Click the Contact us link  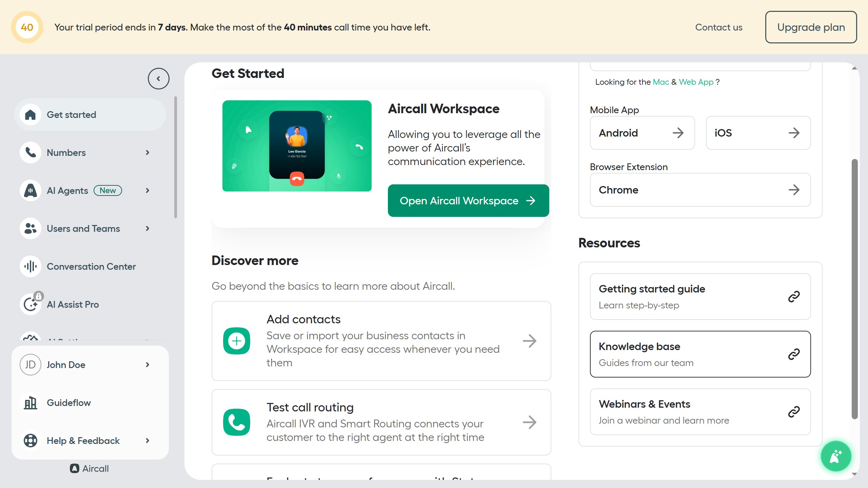[x=718, y=27]
